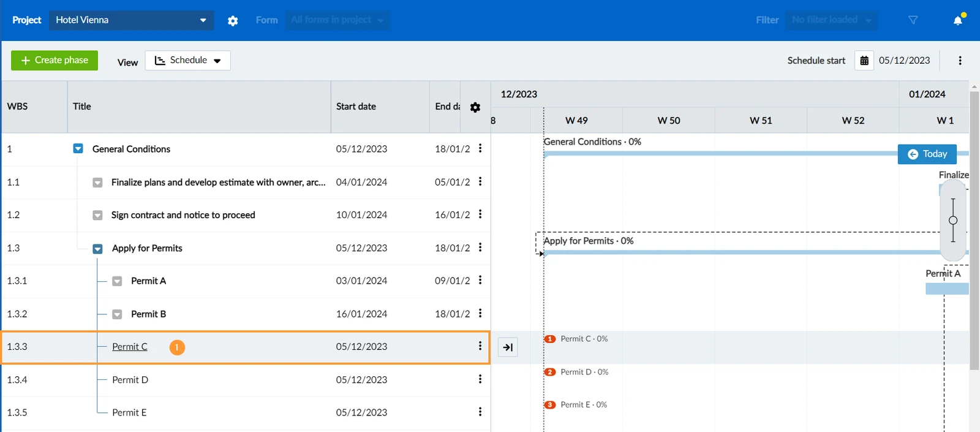Expand the Permit A row

[117, 281]
